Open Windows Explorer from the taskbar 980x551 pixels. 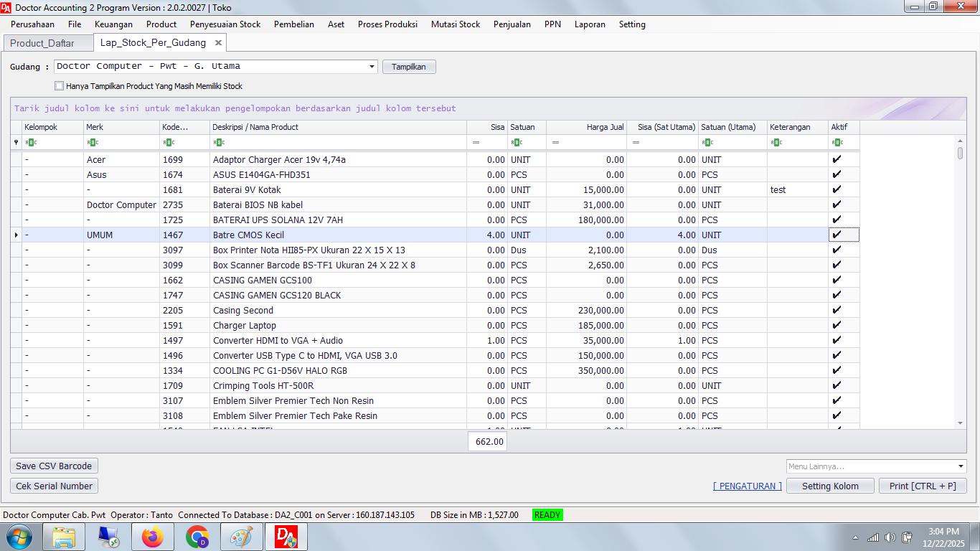tap(64, 537)
